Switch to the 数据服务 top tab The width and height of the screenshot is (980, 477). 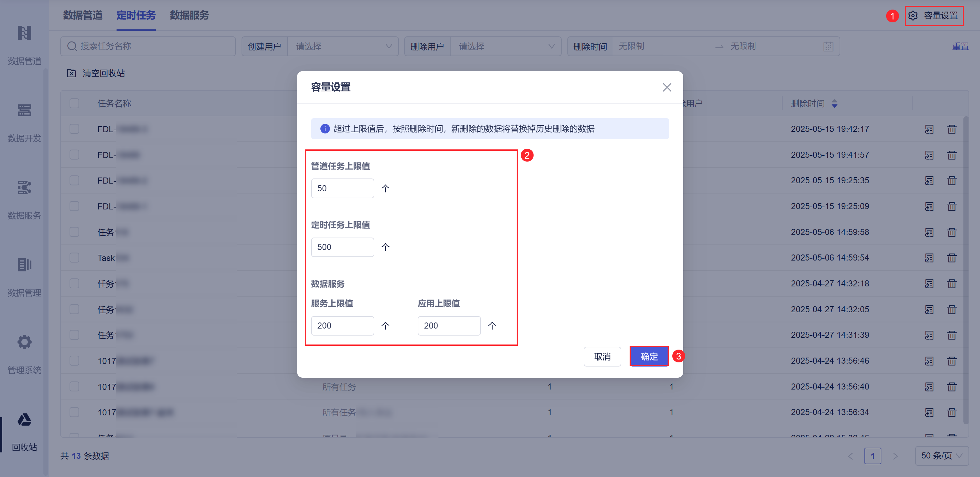(x=189, y=15)
